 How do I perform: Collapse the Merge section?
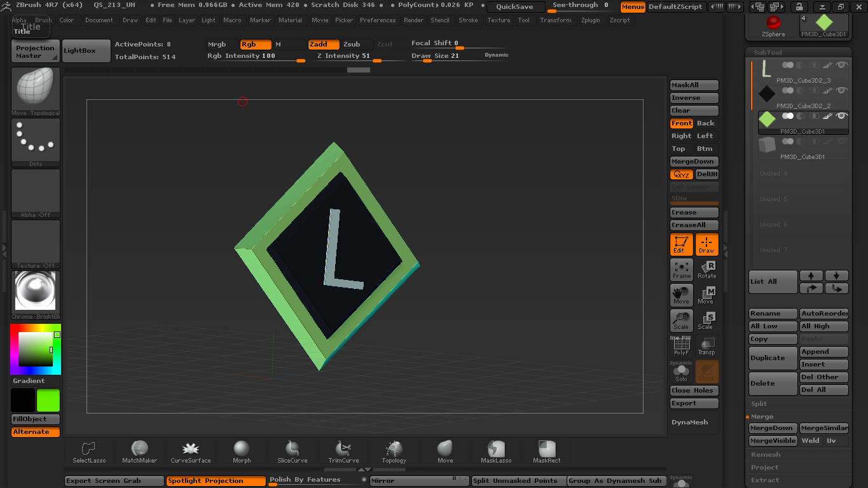[762, 416]
